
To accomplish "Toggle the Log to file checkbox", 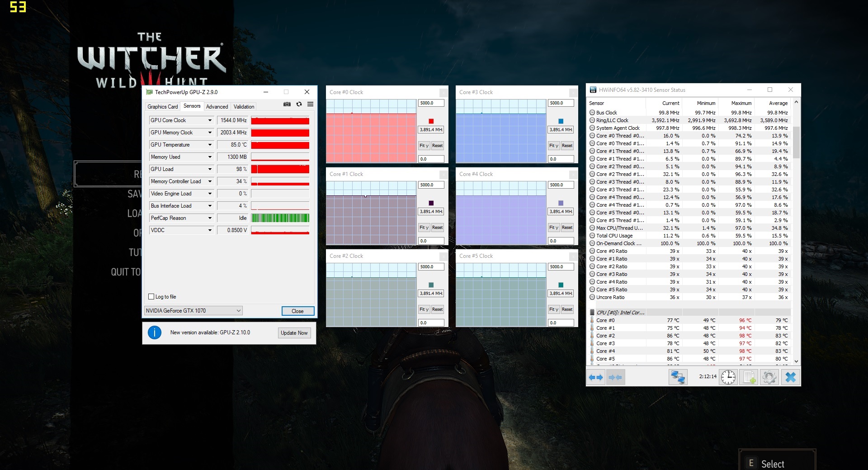I will point(151,297).
